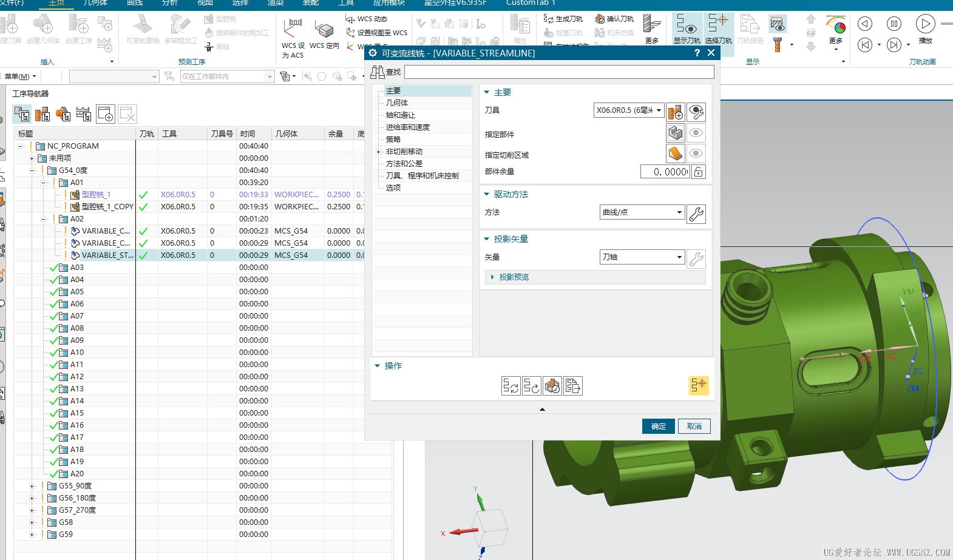The image size is (953, 560).
Task: Switch navigator to Machine Tool View icon
Action: point(42,114)
